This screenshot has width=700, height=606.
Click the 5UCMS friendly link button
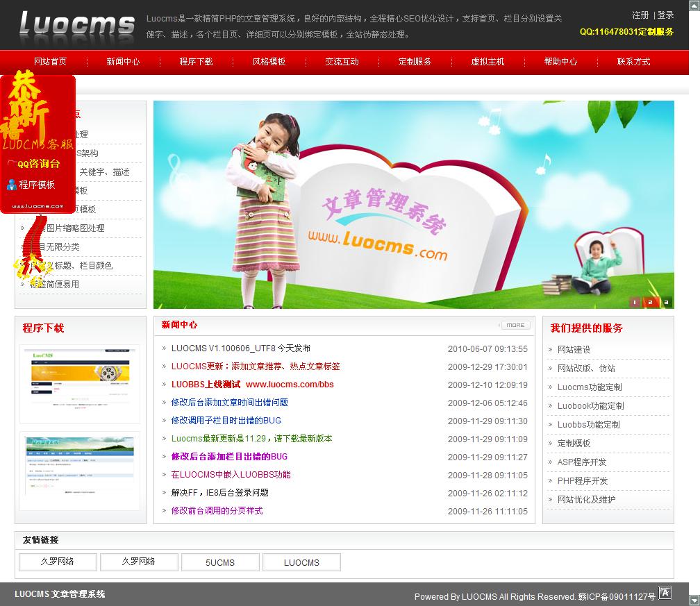pyautogui.click(x=220, y=562)
